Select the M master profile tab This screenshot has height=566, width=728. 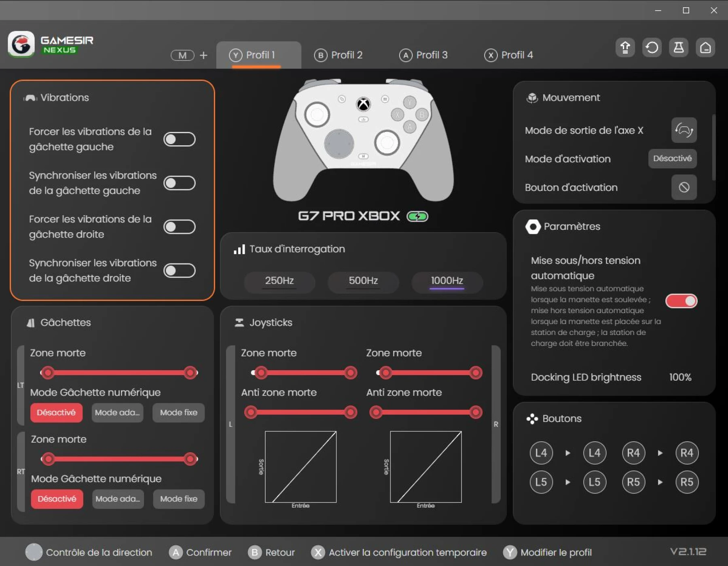182,55
